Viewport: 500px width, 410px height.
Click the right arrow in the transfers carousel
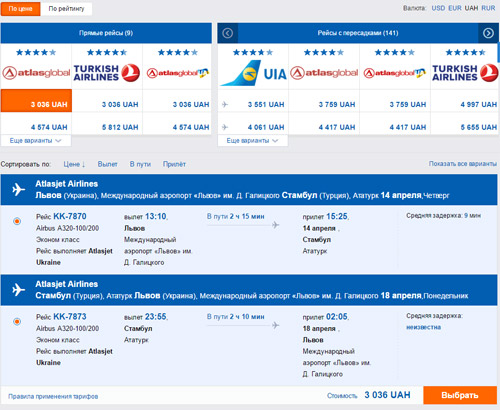click(488, 33)
